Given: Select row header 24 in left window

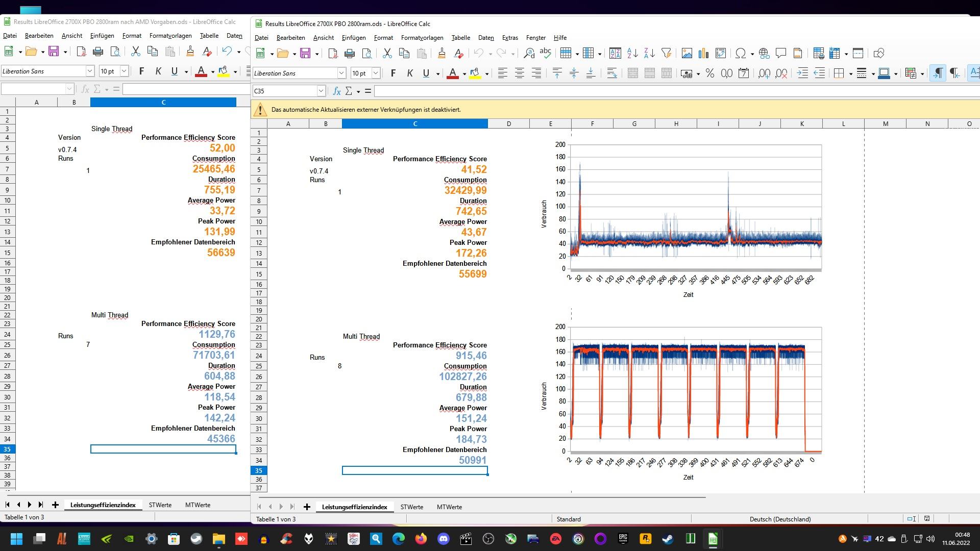Looking at the screenshot, I should [x=8, y=335].
